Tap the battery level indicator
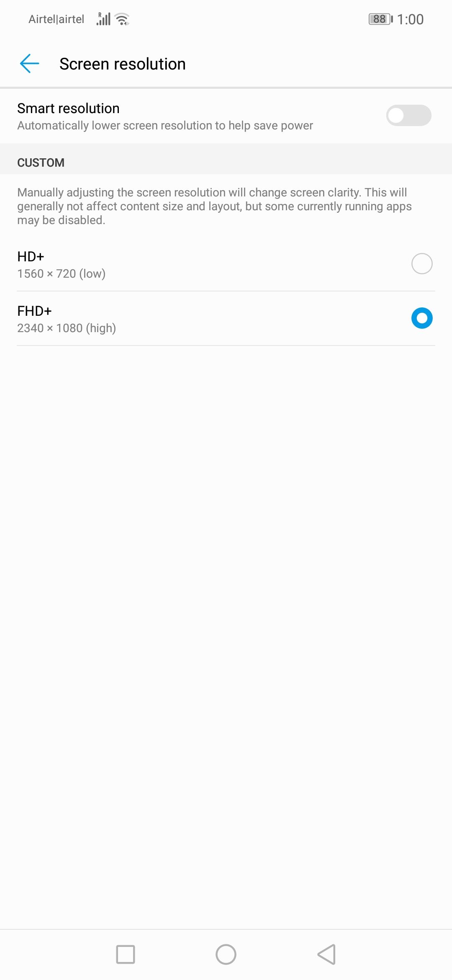Viewport: 452px width, 980px height. coord(380,19)
